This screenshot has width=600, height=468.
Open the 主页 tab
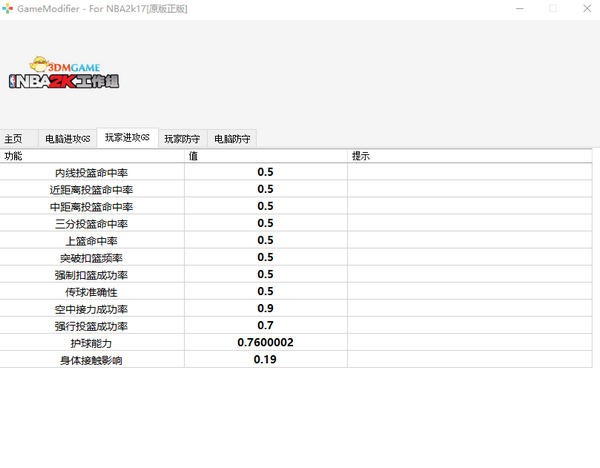[18, 139]
